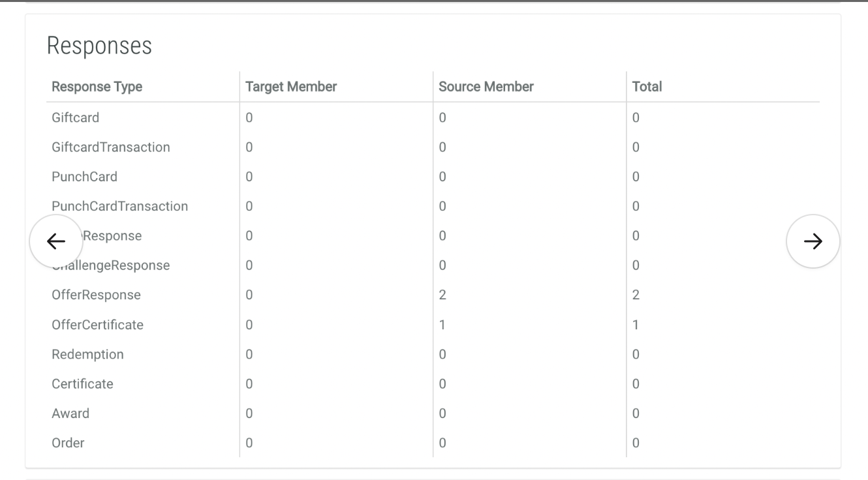This screenshot has height=480, width=868.
Task: Select the PunchCardTransaction row label
Action: 120,207
